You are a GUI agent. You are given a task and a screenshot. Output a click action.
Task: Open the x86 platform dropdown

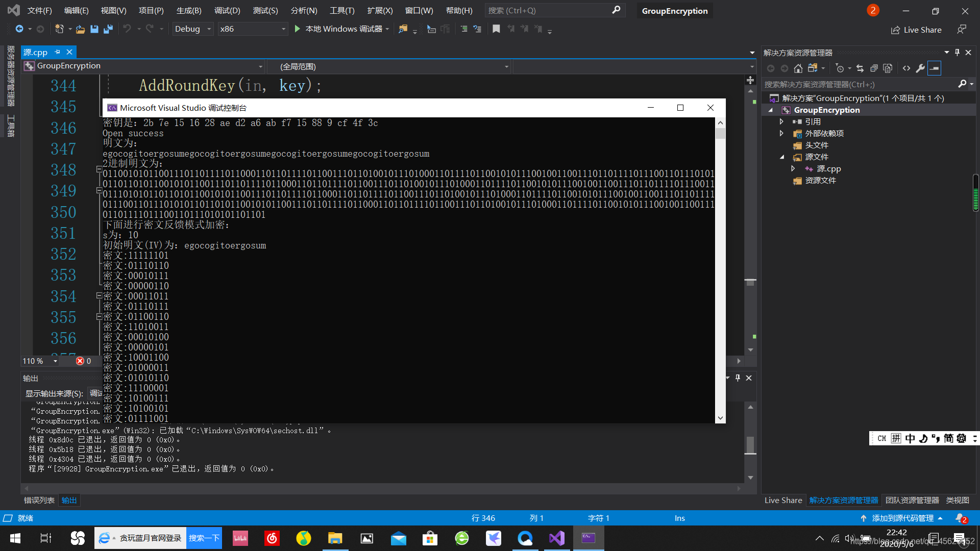(x=252, y=29)
